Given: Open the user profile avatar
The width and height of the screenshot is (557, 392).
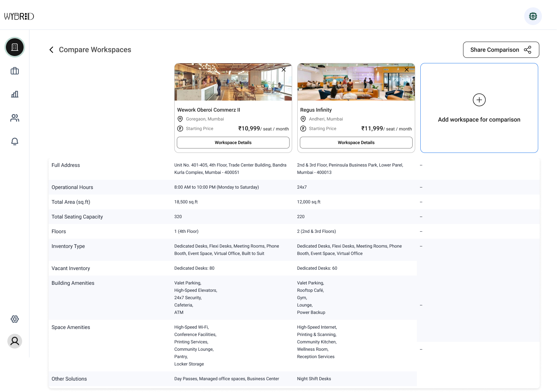Looking at the screenshot, I should [x=15, y=341].
